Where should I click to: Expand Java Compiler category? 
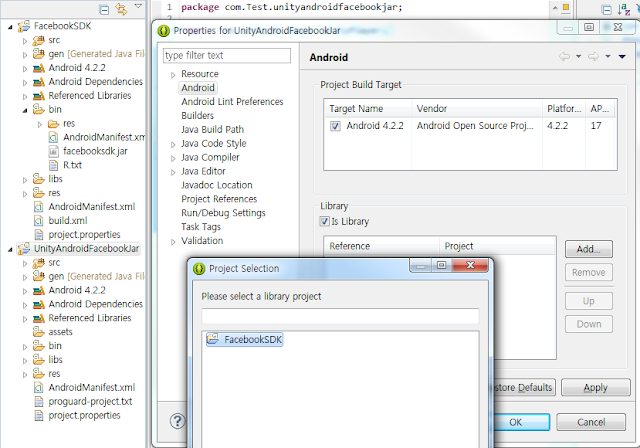(x=173, y=158)
